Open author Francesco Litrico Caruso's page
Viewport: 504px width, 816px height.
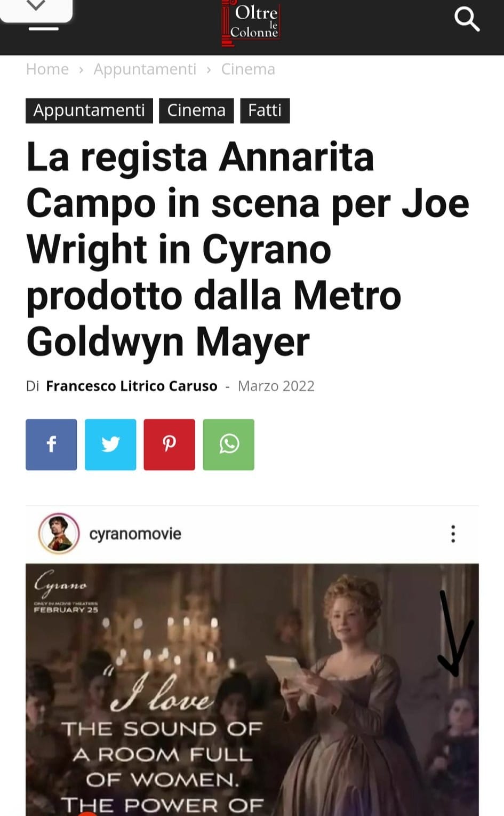click(x=132, y=386)
